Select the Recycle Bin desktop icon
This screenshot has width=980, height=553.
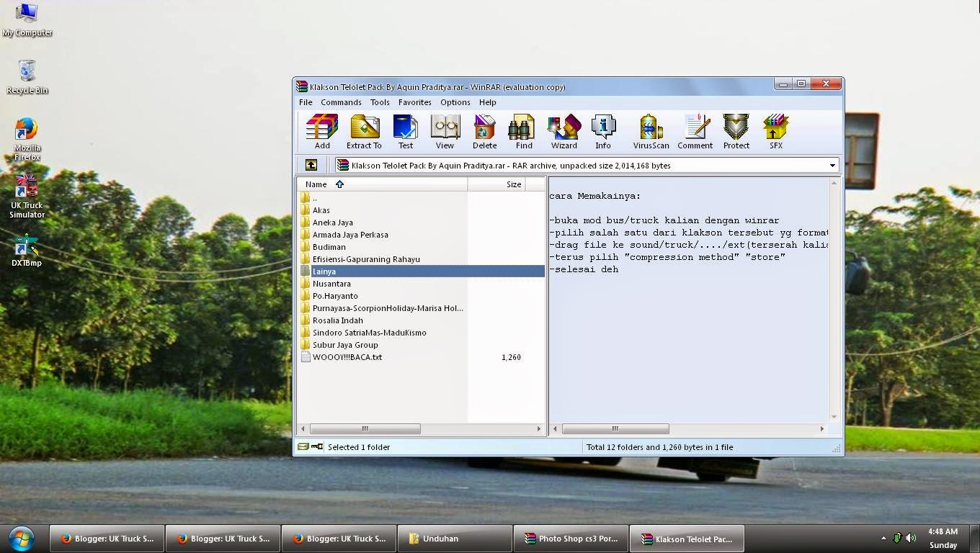coord(27,77)
